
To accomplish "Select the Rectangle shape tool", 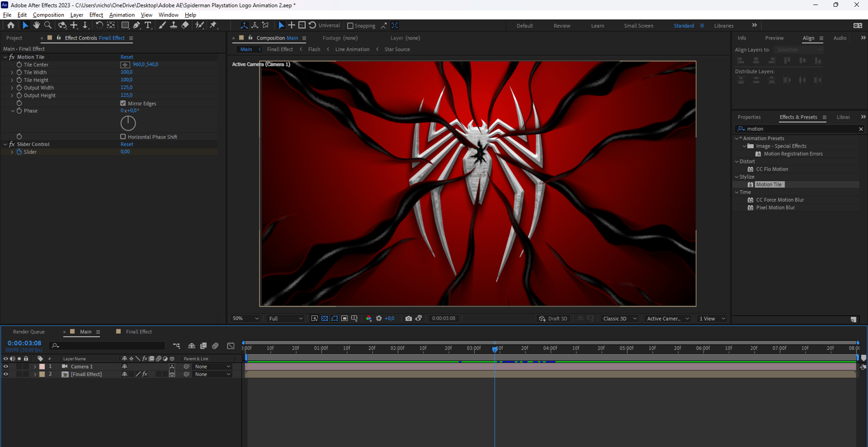I will [x=125, y=25].
